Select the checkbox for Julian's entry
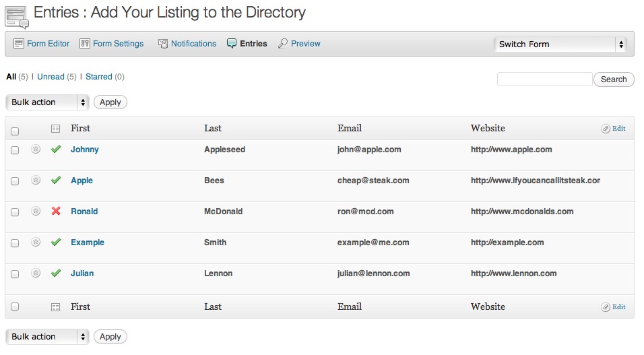Viewport: 644px width, 355px height. (15, 274)
